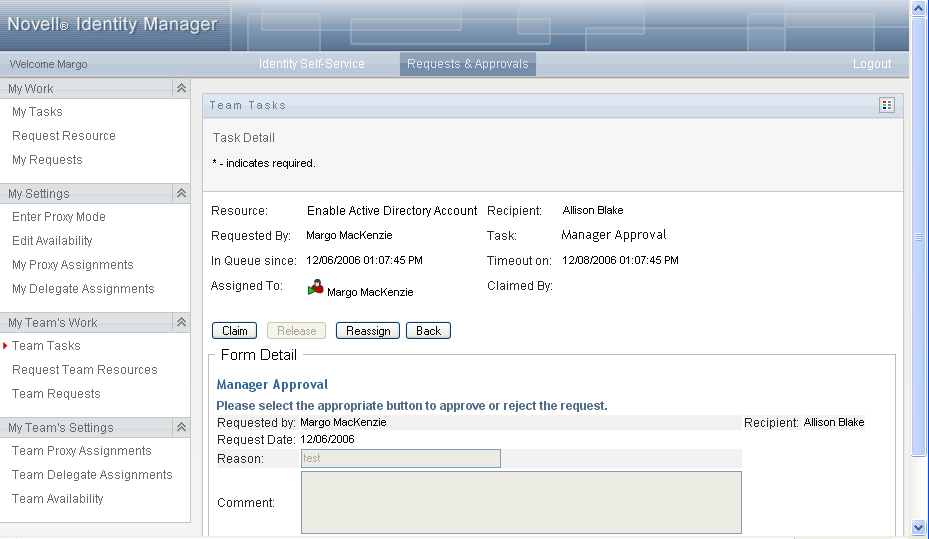Image resolution: width=929 pixels, height=539 pixels.
Task: Select Team Tasks in the sidebar
Action: click(46, 346)
